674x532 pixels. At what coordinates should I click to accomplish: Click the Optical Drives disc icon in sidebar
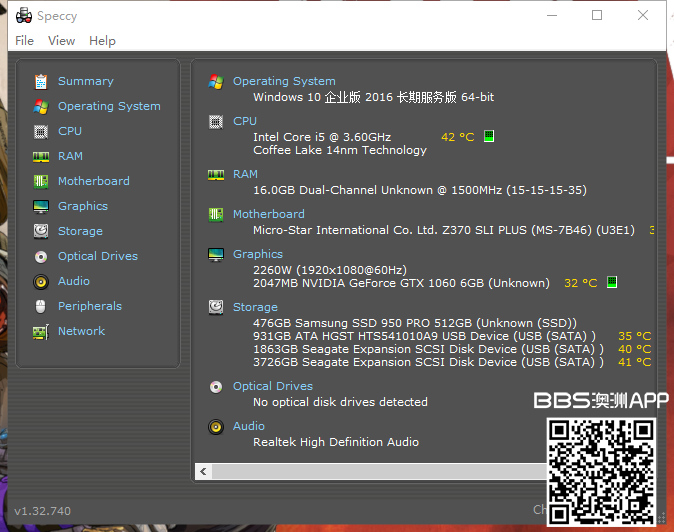(41, 257)
